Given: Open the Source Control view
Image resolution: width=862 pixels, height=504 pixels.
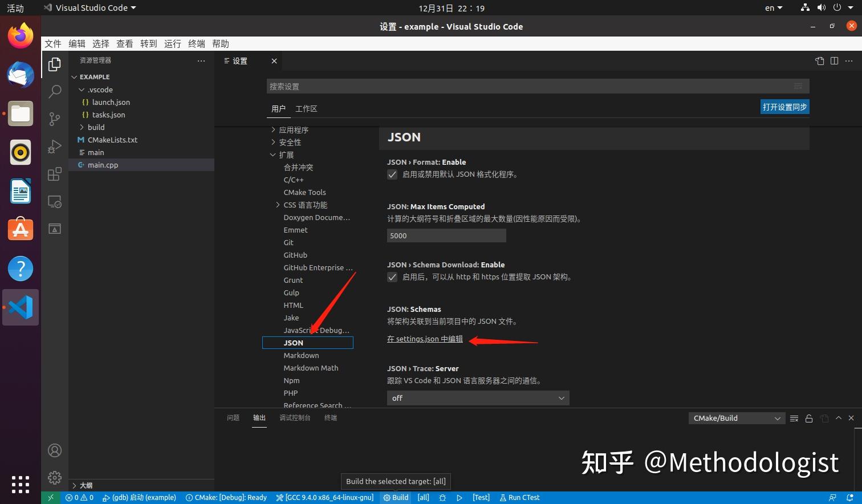Looking at the screenshot, I should pos(55,119).
